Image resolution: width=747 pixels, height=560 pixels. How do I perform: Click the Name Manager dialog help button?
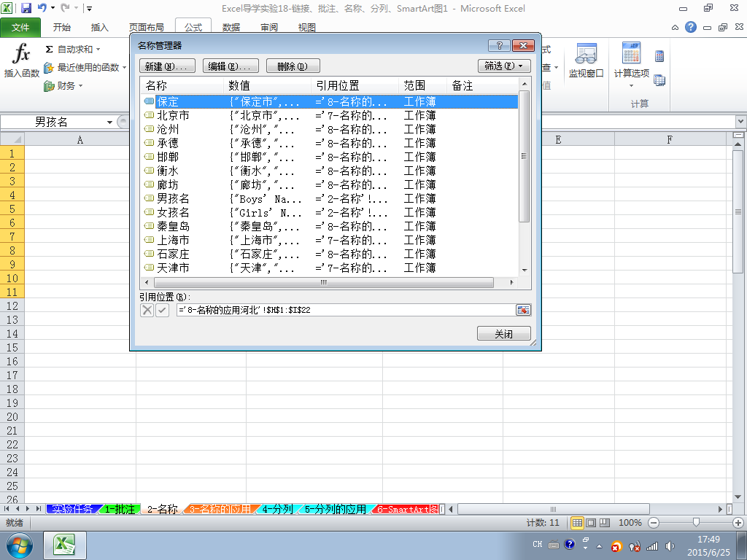(499, 46)
